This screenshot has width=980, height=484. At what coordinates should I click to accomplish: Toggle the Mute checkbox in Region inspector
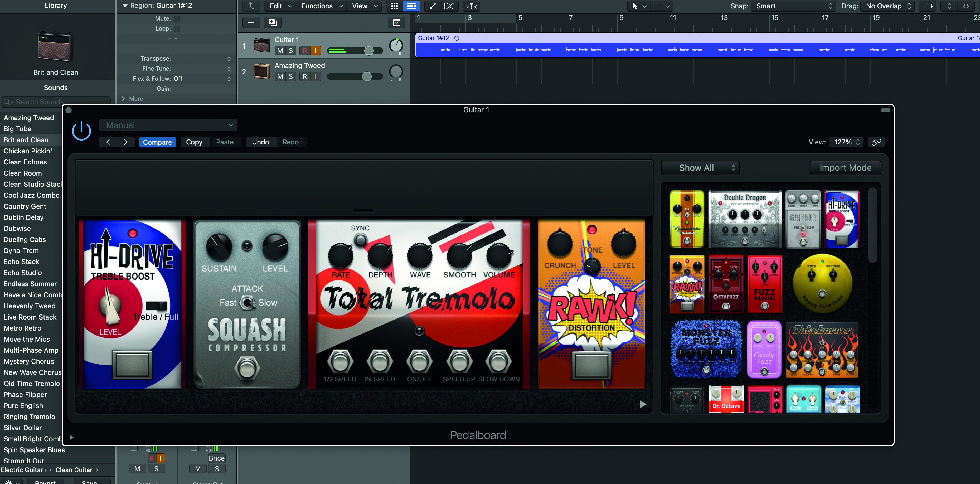tap(177, 18)
